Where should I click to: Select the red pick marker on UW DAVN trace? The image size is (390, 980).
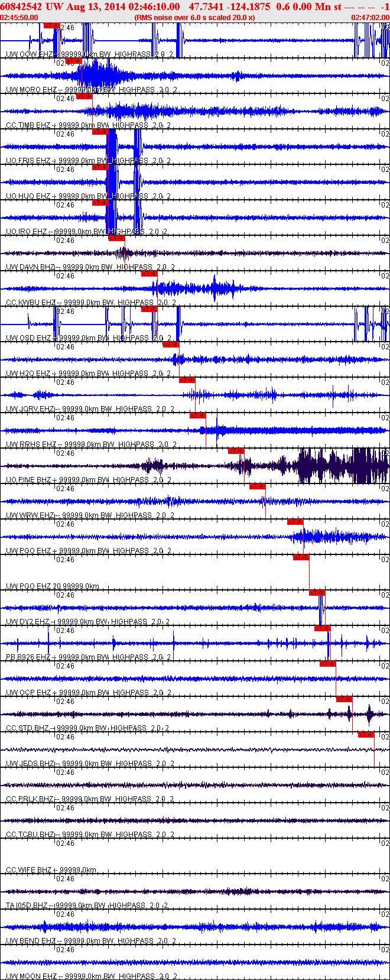click(x=116, y=238)
